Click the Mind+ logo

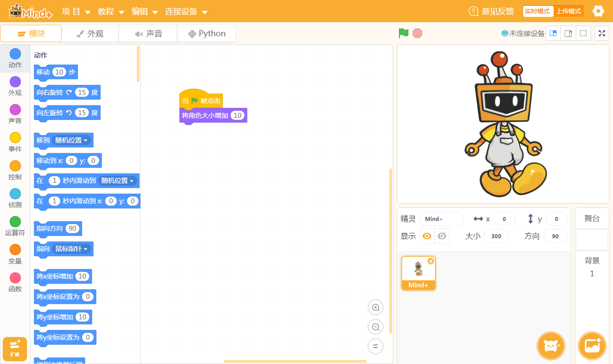(x=31, y=11)
